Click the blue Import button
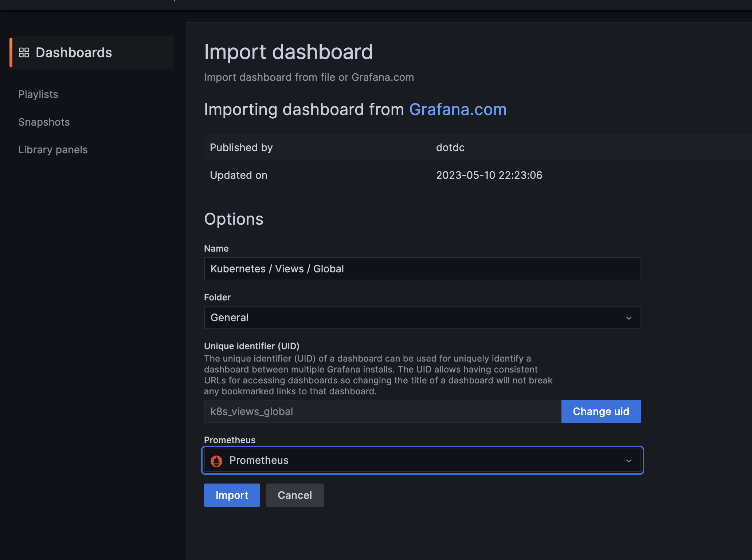 click(232, 495)
